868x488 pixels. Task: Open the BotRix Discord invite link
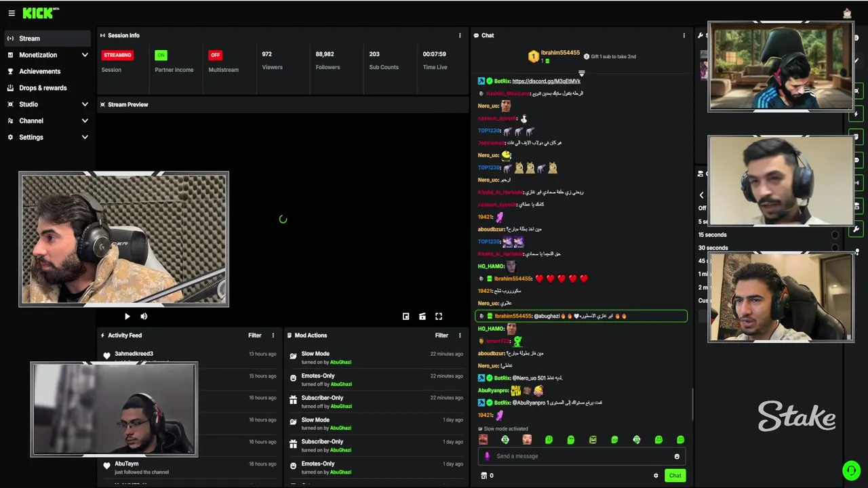point(547,81)
